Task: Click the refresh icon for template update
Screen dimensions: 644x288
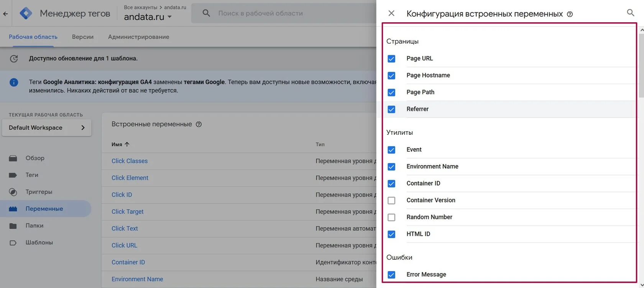Action: 14,58
